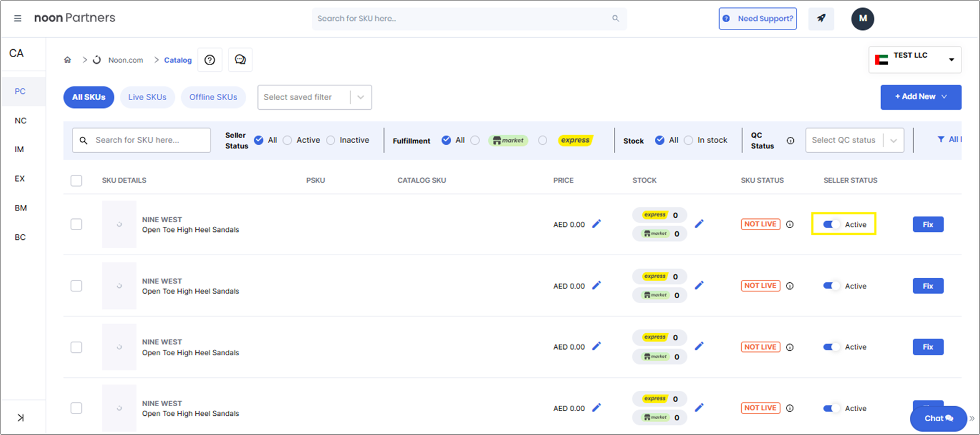The width and height of the screenshot is (980, 435).
Task: Switch off the Active toggle in third row
Action: [x=831, y=347]
